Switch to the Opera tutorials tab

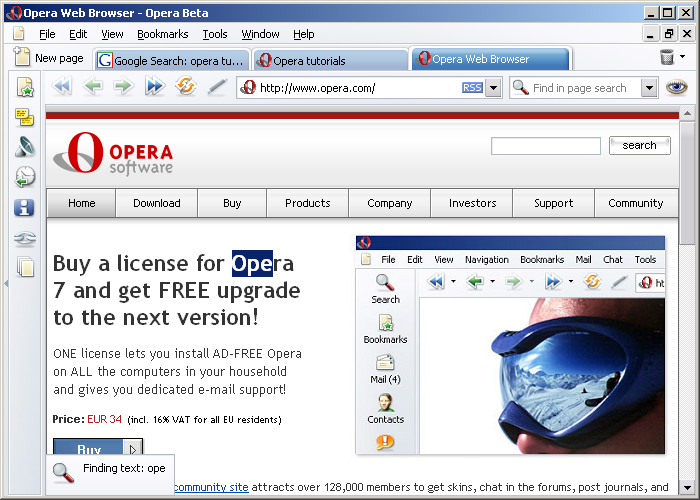(328, 61)
